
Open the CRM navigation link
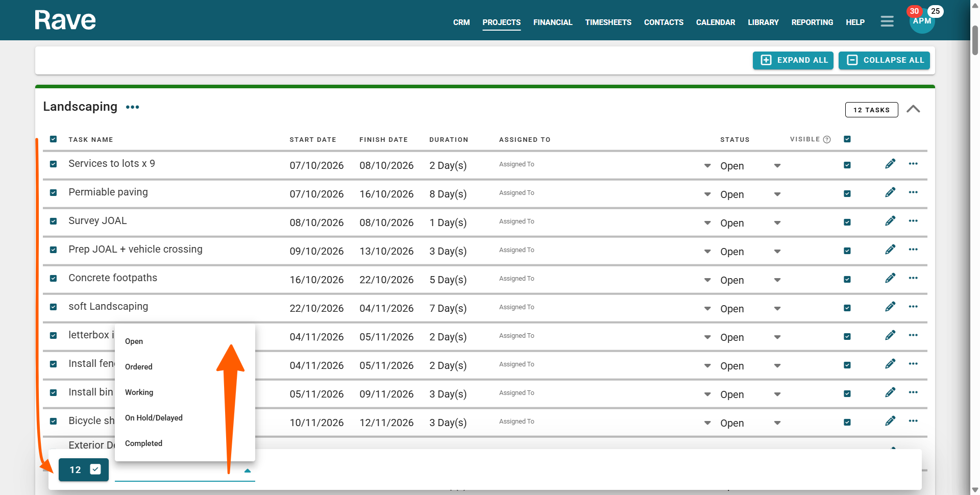click(x=461, y=22)
